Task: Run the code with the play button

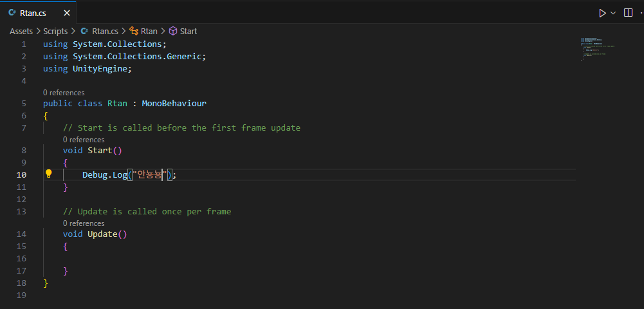Action: [602, 13]
